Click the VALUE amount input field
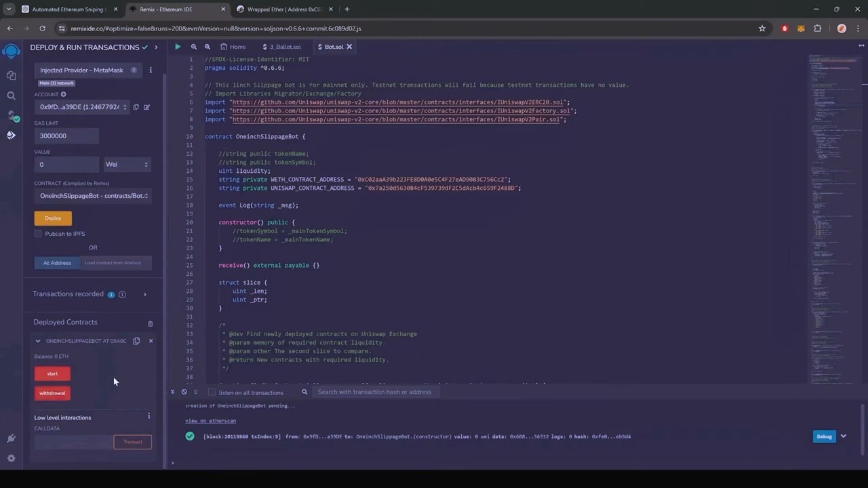 [66, 164]
